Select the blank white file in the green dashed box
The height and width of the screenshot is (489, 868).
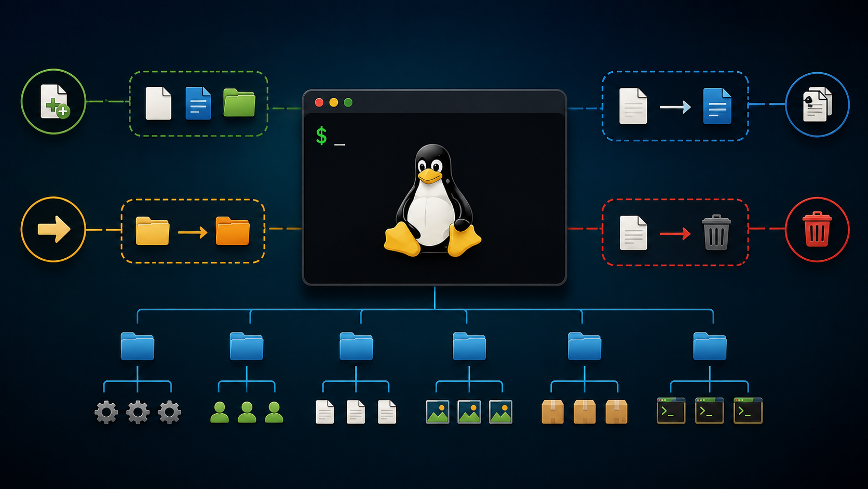point(158,103)
